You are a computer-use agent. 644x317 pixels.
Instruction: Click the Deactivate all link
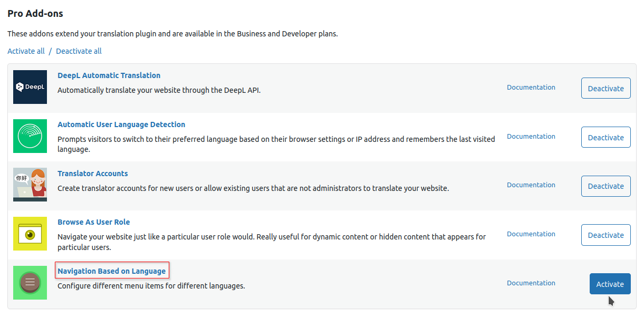tap(79, 51)
